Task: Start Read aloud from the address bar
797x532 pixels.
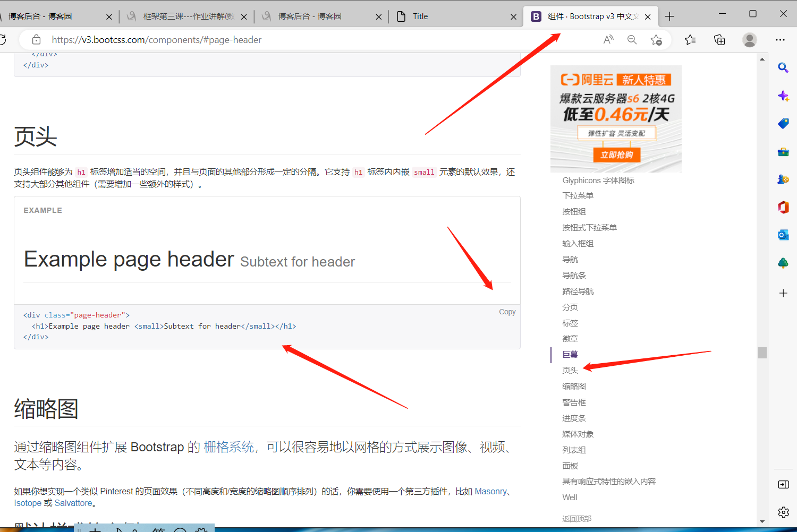Action: 608,39
